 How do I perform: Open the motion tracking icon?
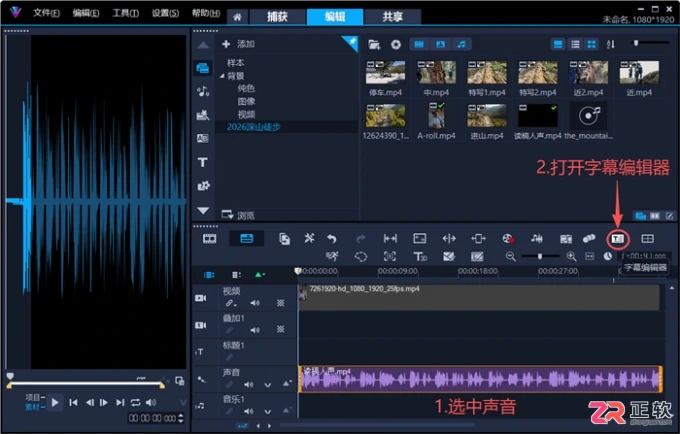point(589,238)
